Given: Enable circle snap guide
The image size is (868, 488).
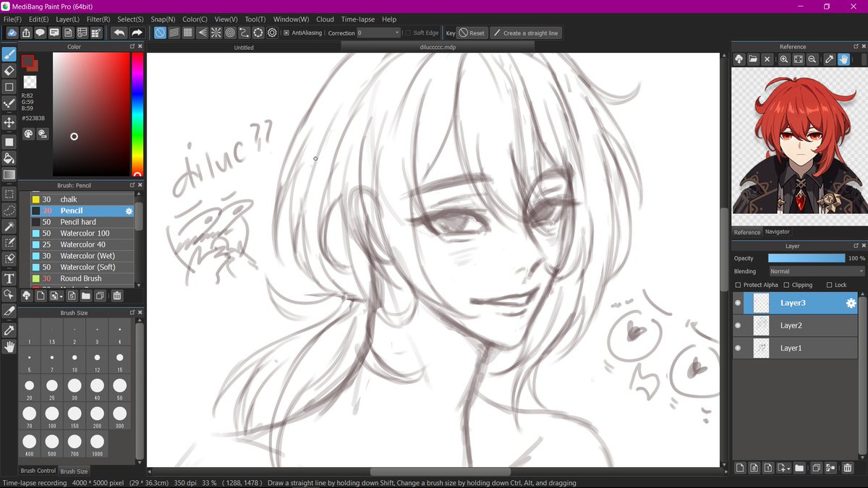Looking at the screenshot, I should [230, 33].
